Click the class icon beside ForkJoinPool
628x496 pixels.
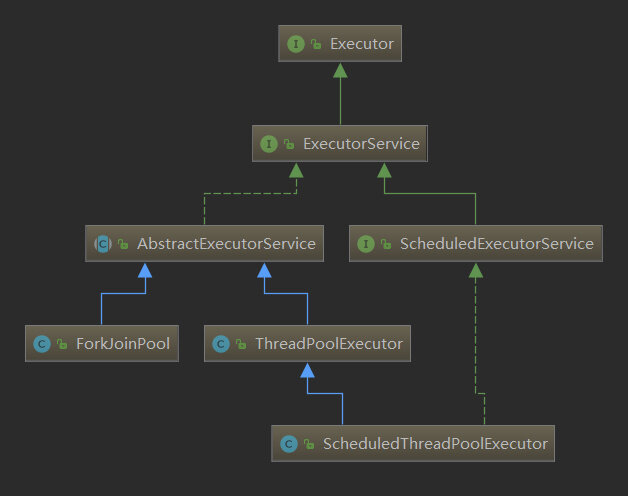tap(42, 344)
